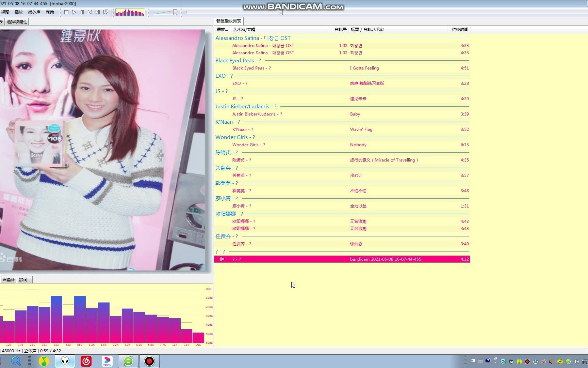Viewport: 588px width, 368px height.
Task: Switch to the 选择项属性 tab
Action: click(x=17, y=22)
